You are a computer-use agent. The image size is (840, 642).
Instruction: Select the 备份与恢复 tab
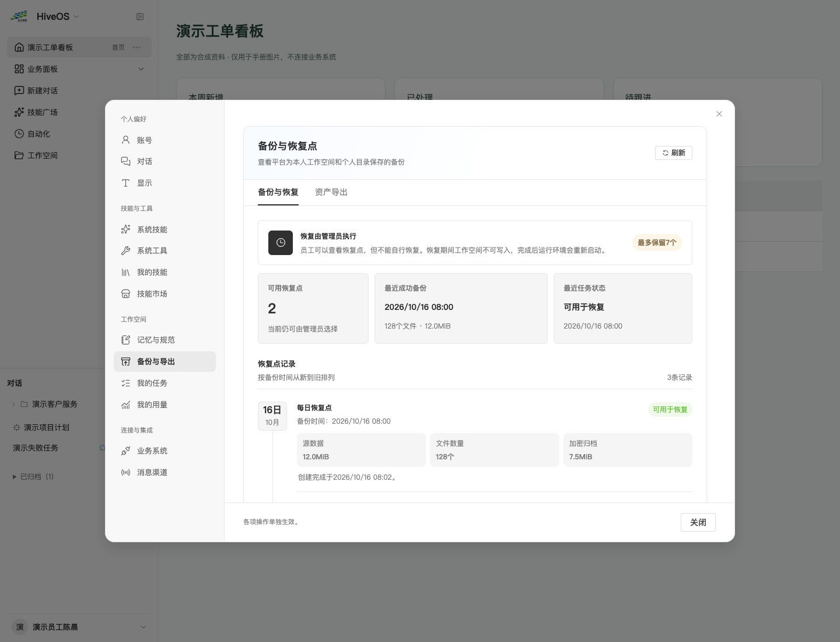[x=278, y=192]
